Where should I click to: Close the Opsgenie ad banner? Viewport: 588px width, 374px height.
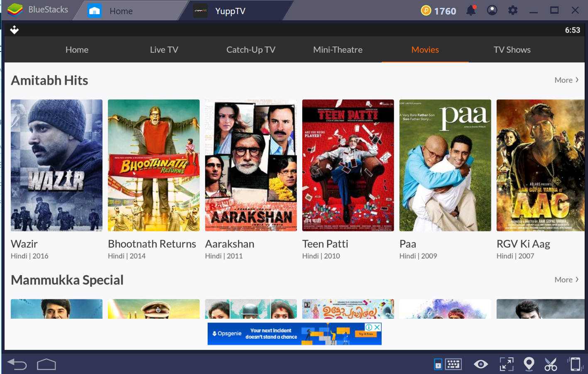pyautogui.click(x=377, y=327)
